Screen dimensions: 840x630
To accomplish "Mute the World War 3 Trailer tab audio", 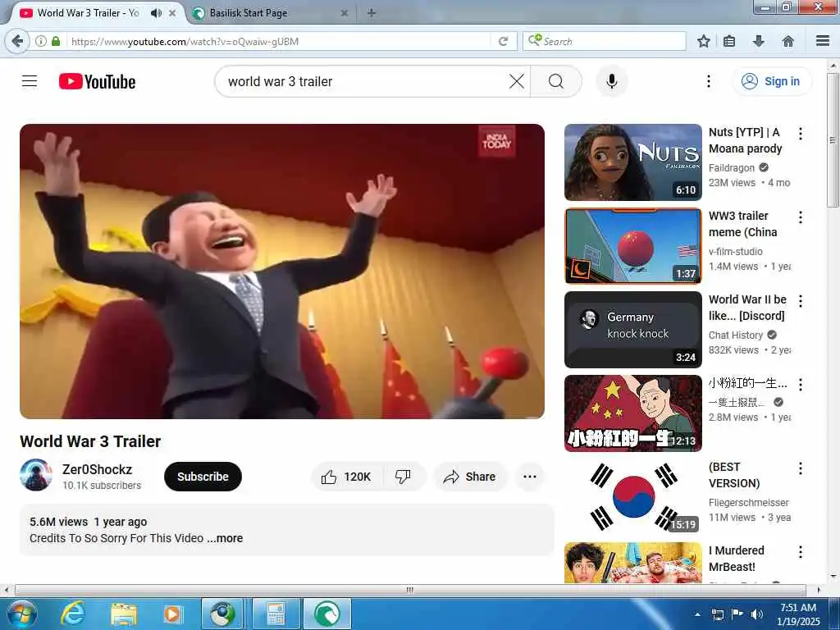I will (156, 13).
